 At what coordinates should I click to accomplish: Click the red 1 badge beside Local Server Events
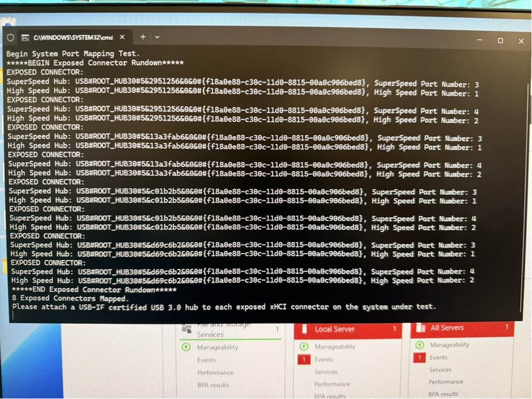304,359
